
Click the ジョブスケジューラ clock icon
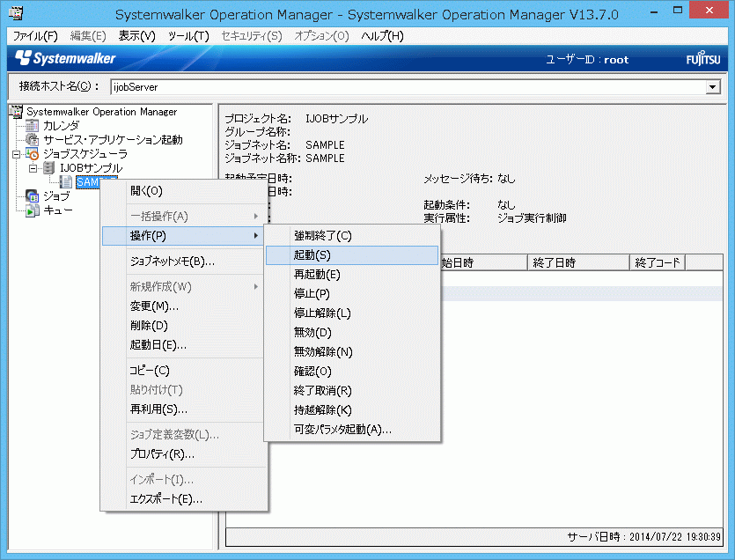pyautogui.click(x=32, y=154)
